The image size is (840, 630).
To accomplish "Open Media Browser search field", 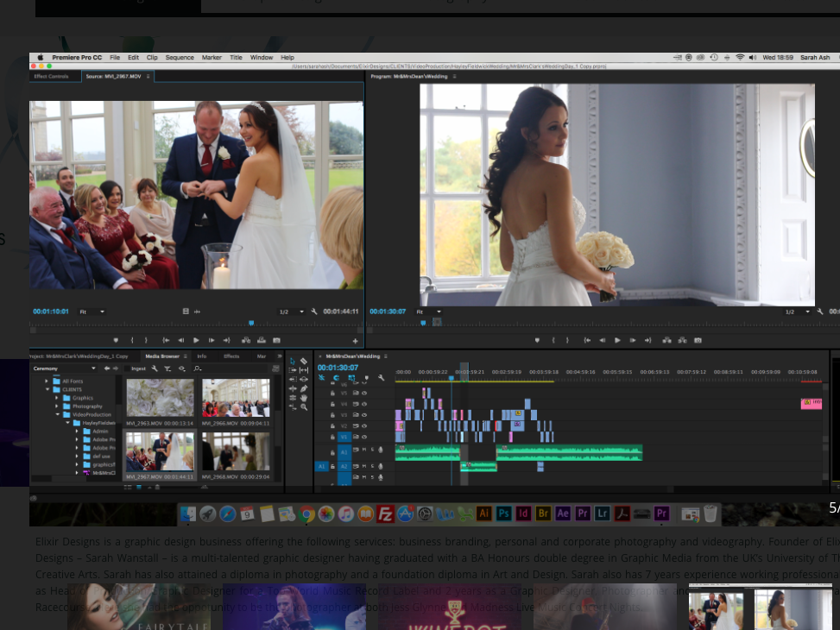I will [231, 369].
